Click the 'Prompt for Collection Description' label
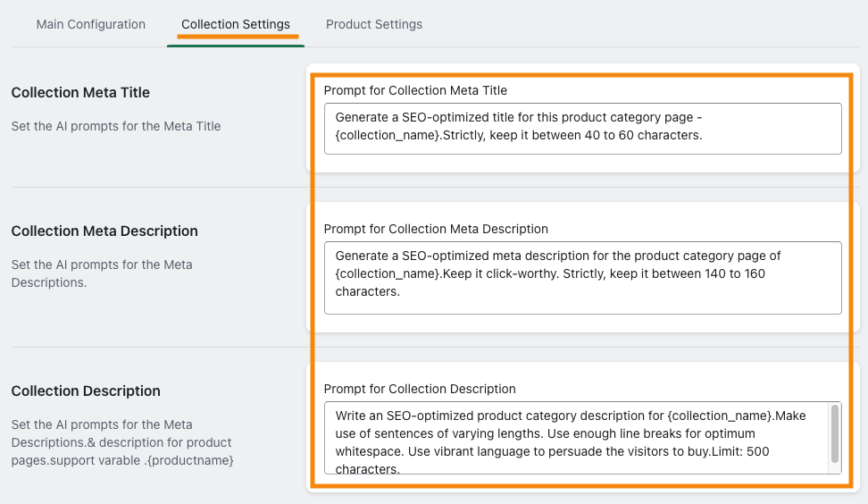 coord(420,389)
